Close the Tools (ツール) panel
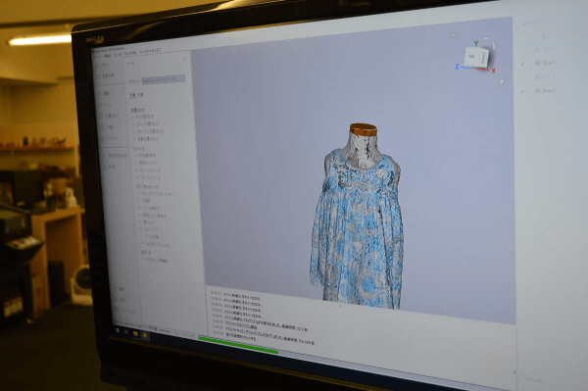The width and height of the screenshot is (588, 391). (184, 59)
